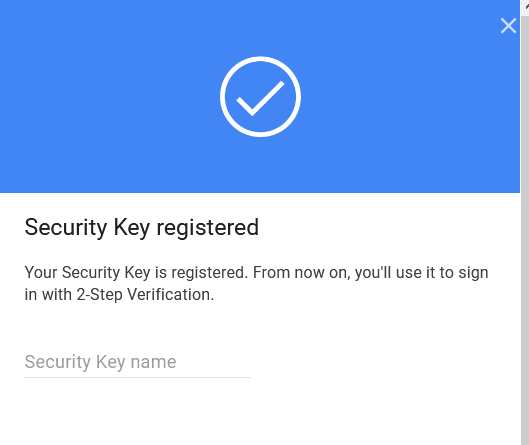Click "From now on" in the description
529x445 pixels.
(x=302, y=273)
